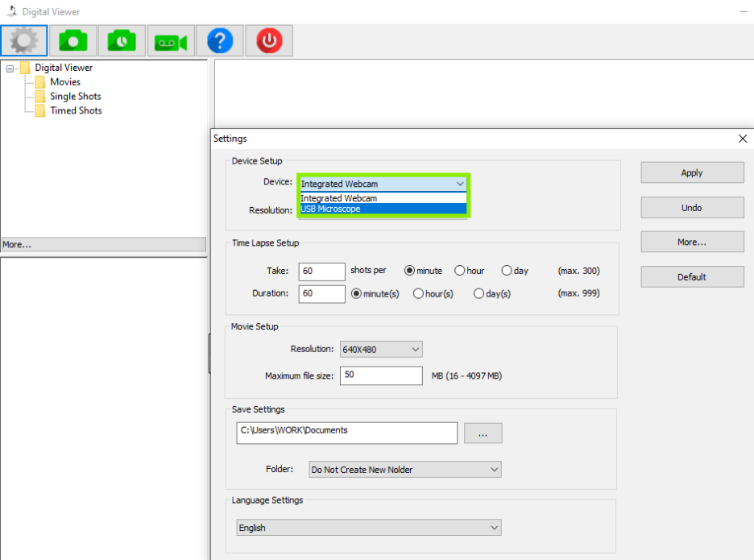
Task: Expand the movie resolution 640X480 dropdown
Action: (381, 349)
